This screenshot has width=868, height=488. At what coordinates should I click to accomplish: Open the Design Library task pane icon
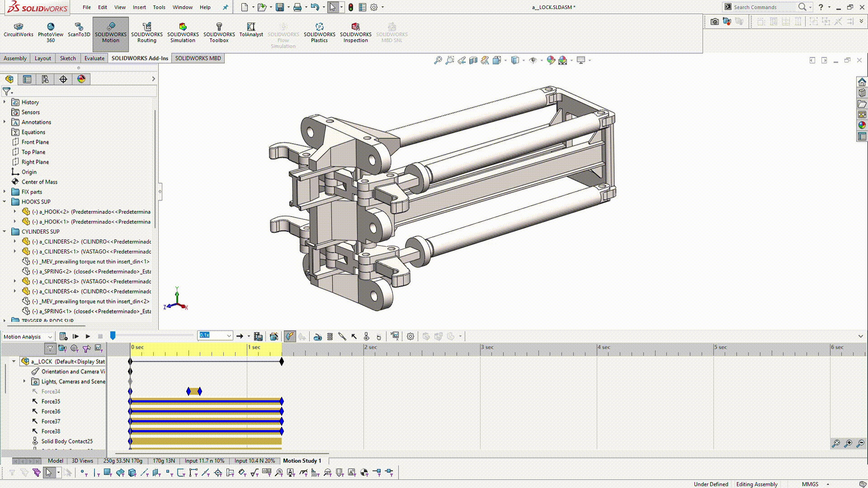click(862, 93)
